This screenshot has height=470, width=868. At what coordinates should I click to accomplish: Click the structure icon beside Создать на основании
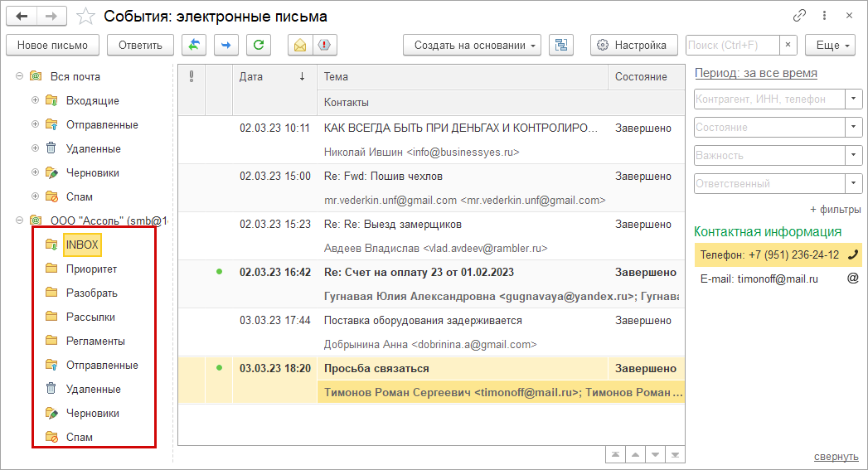click(x=561, y=45)
